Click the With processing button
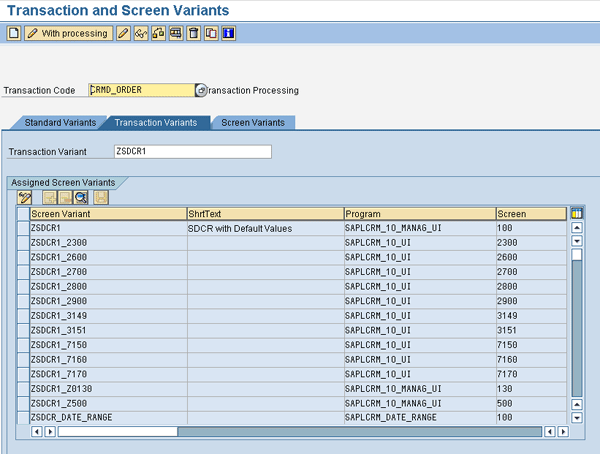600x454 pixels. (68, 33)
